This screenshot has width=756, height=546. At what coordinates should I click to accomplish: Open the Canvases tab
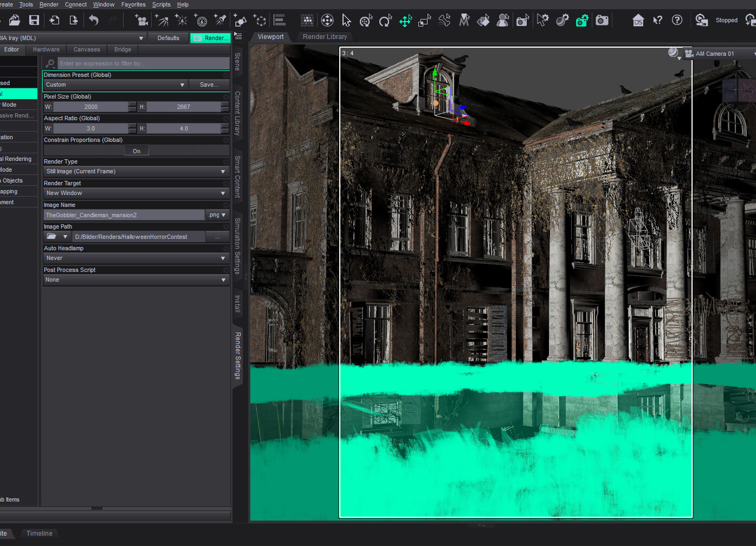tap(87, 49)
